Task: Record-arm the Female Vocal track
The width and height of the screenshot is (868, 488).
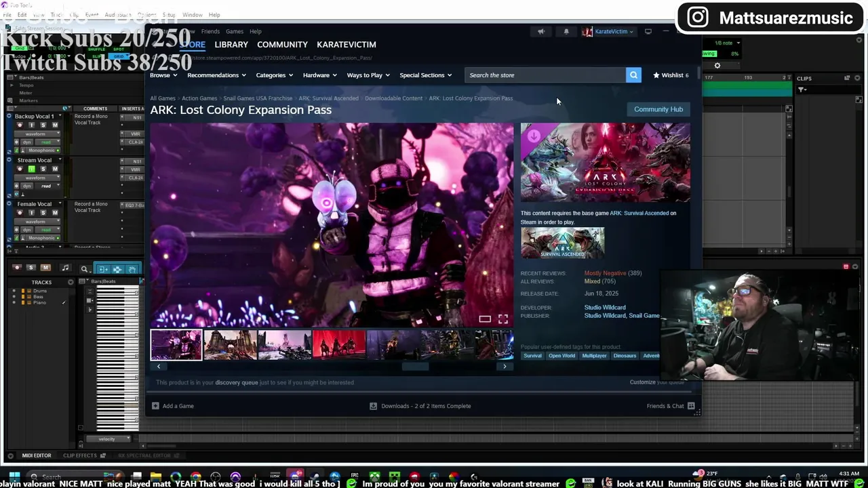Action: (x=20, y=213)
